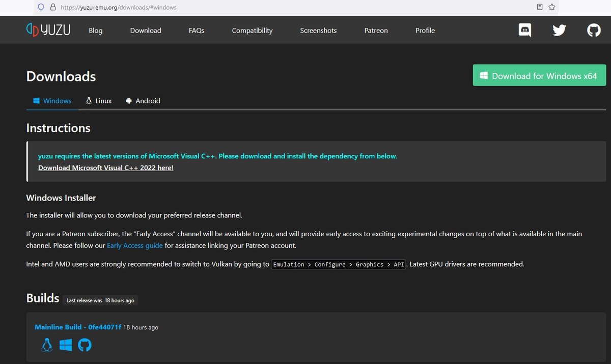This screenshot has width=611, height=364.
Task: Click the Last release was 18 hours ago badge
Action: pyautogui.click(x=100, y=300)
